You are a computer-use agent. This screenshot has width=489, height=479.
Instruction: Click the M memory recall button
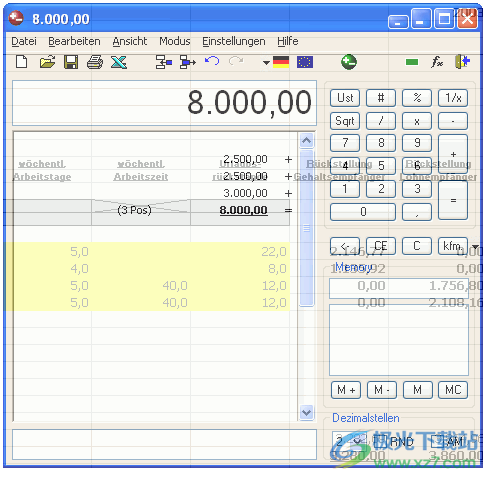[x=418, y=390]
